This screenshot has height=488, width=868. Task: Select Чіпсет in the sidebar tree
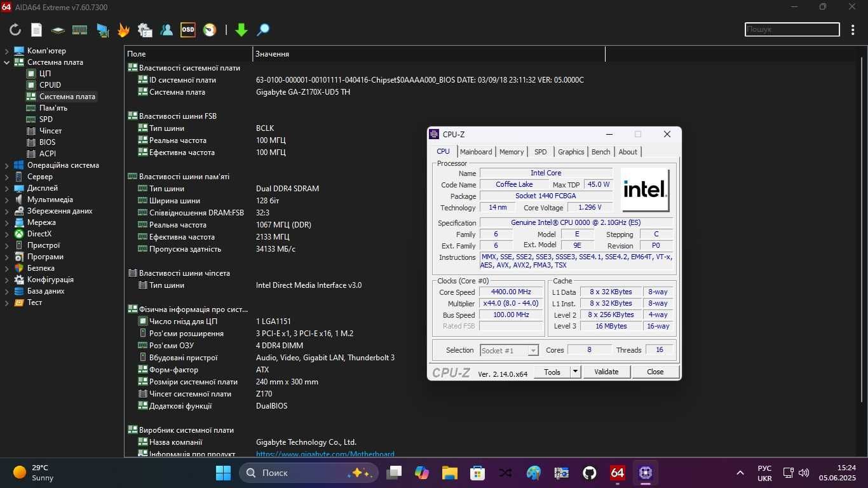[51, 131]
